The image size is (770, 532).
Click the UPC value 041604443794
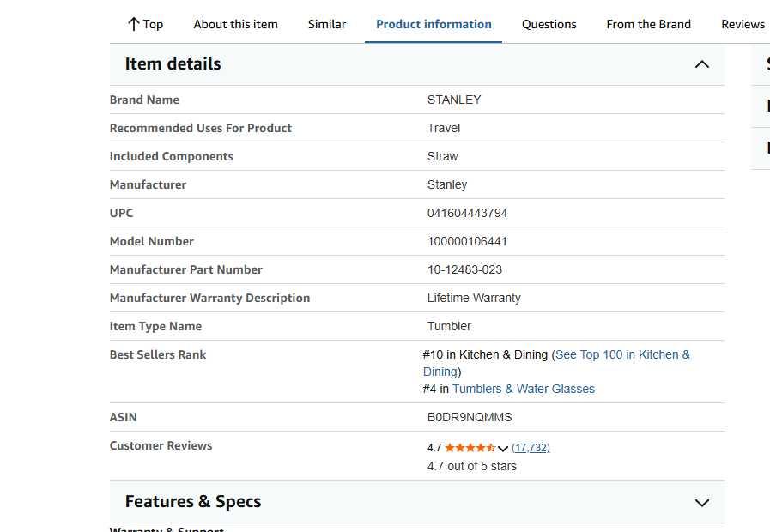(x=467, y=213)
